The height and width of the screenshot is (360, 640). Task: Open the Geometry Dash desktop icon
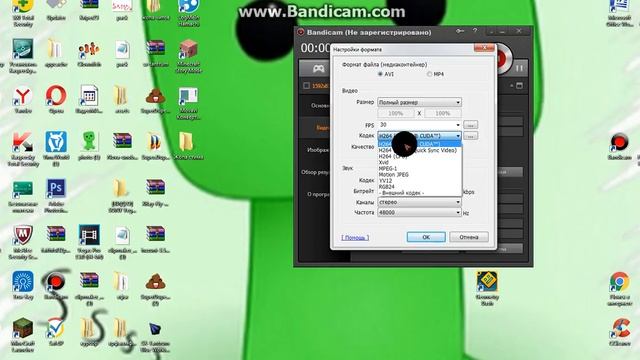click(x=487, y=288)
